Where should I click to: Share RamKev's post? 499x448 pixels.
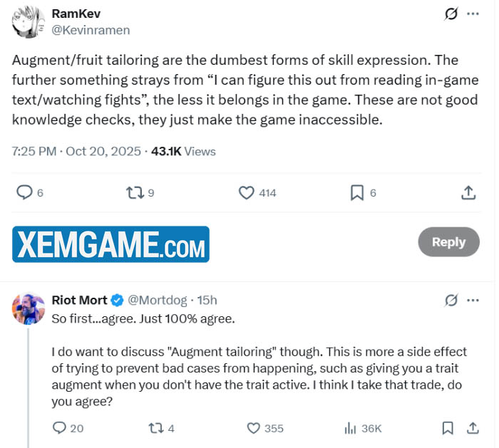click(x=468, y=192)
